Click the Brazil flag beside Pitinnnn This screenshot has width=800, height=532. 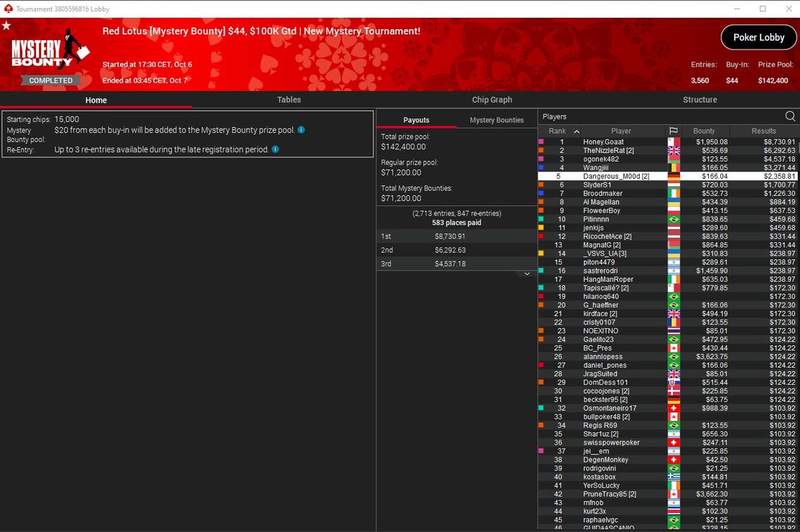[x=673, y=219]
